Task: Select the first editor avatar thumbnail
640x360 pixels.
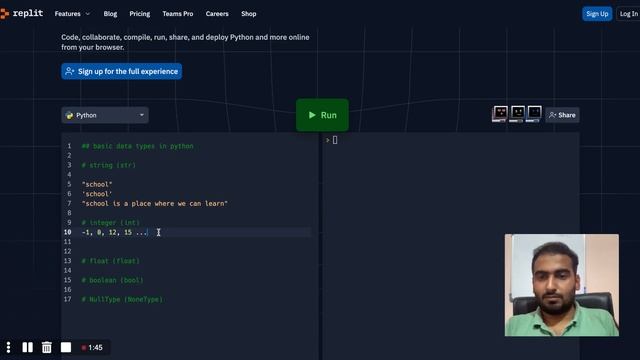Action: pyautogui.click(x=500, y=113)
